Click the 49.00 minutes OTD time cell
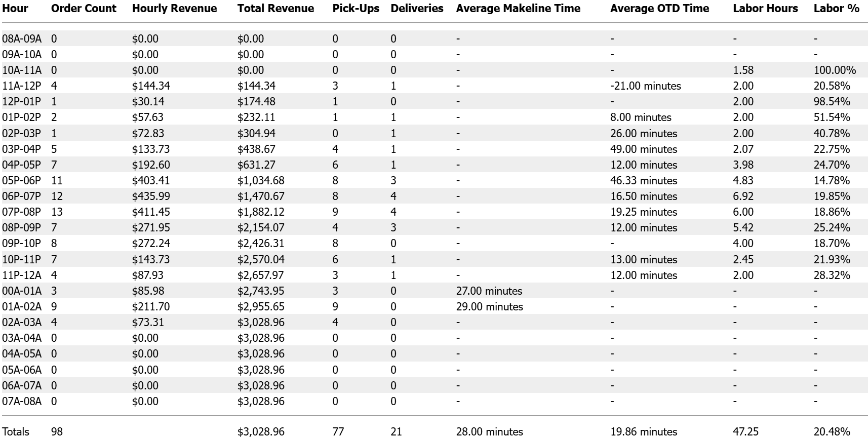Image resolution: width=868 pixels, height=438 pixels. tap(644, 149)
